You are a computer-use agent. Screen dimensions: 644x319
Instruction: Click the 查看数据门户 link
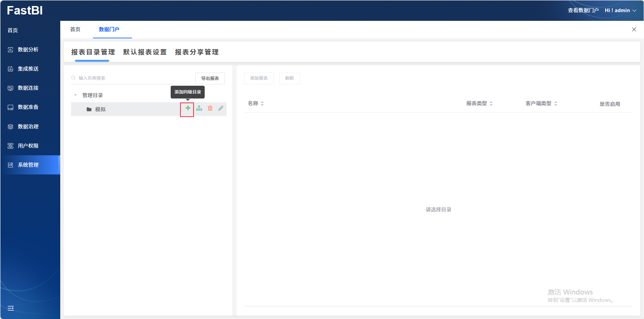click(583, 10)
